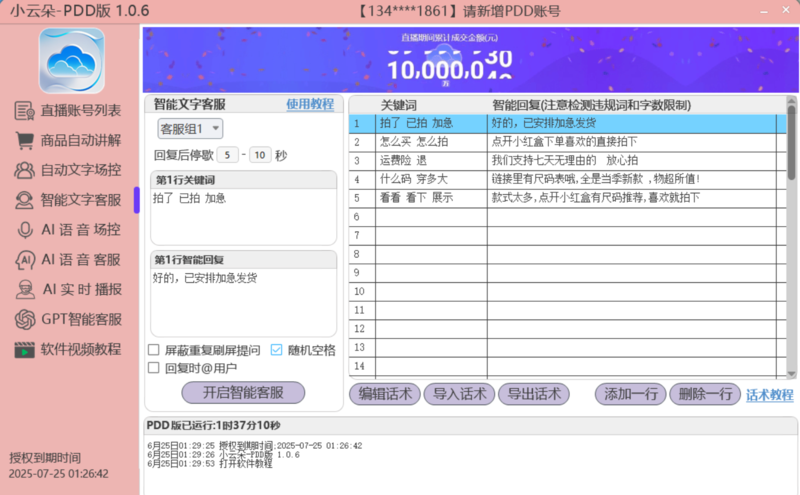The image size is (800, 495).
Task: Click 导出话术 button
Action: (534, 394)
